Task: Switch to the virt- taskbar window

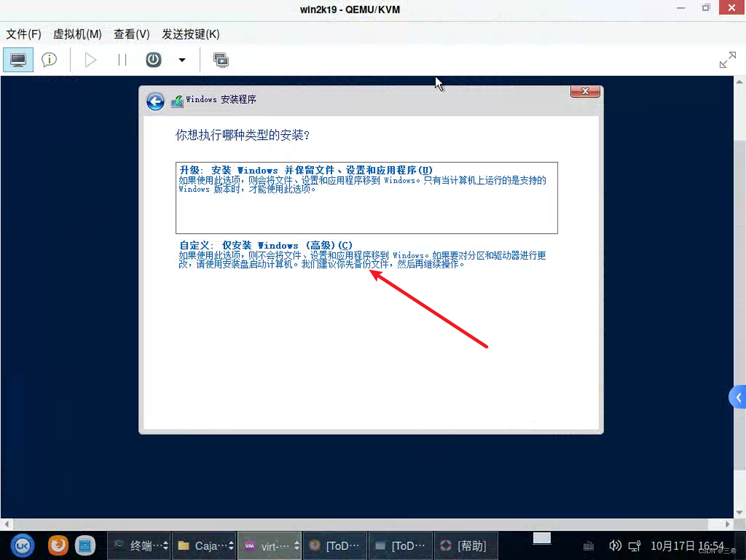Action: [270, 545]
